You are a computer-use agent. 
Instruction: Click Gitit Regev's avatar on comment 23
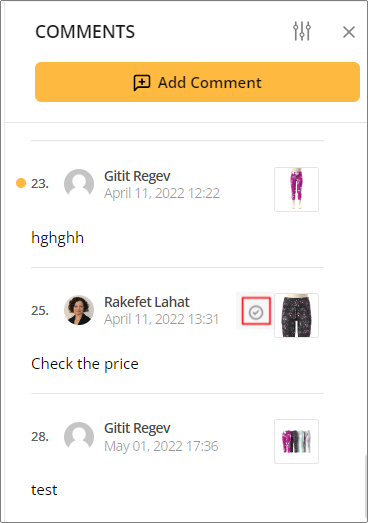pyautogui.click(x=79, y=184)
